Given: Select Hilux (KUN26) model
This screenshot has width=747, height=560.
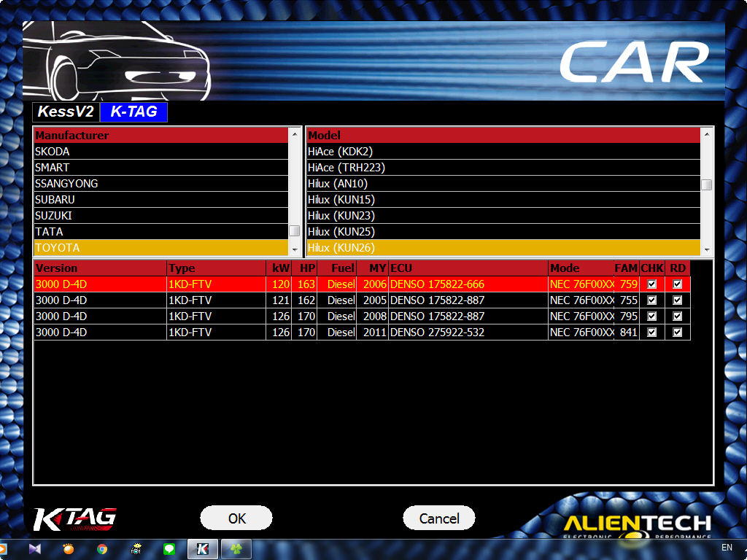Looking at the screenshot, I should point(503,248).
